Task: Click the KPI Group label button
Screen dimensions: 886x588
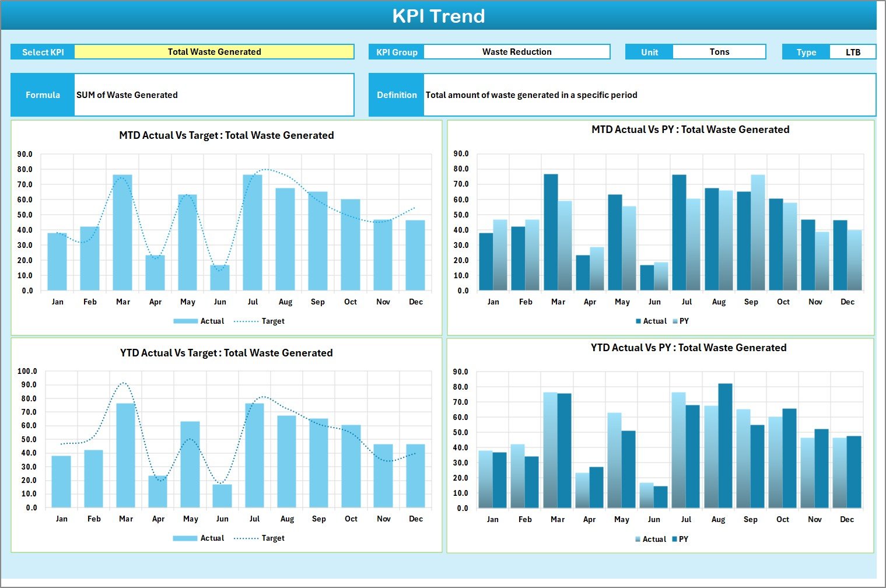Action: pyautogui.click(x=396, y=51)
